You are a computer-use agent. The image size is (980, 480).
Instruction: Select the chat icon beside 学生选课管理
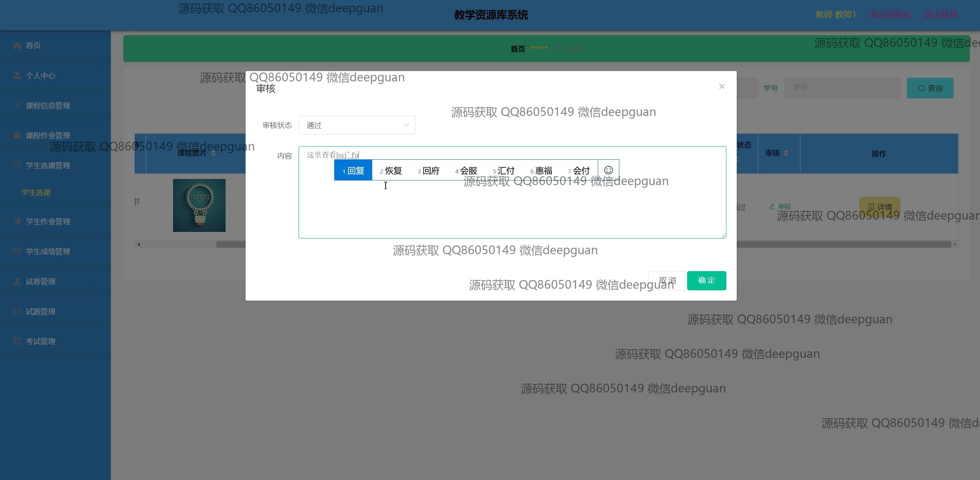click(x=17, y=165)
